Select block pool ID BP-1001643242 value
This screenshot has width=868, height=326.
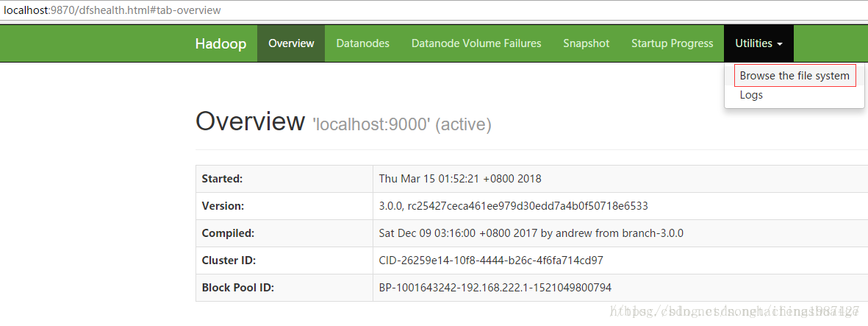[x=495, y=287]
